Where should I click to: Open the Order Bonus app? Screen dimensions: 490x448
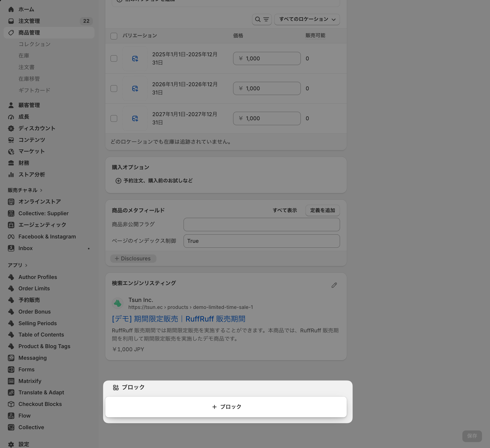pos(35,312)
